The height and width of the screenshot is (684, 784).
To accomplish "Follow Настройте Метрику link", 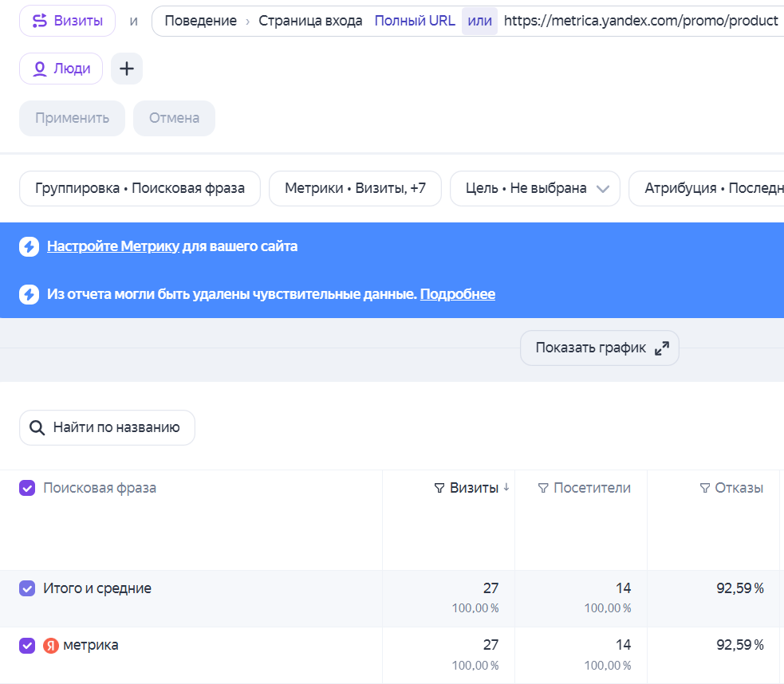I will (x=113, y=246).
